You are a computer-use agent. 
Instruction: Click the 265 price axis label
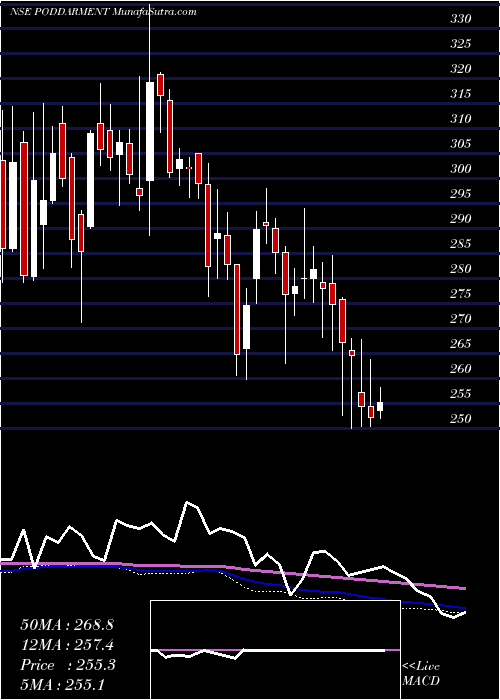[x=460, y=344]
